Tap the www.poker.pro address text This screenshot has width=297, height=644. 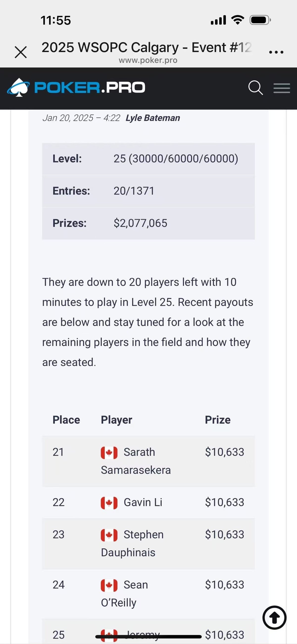coord(148,60)
